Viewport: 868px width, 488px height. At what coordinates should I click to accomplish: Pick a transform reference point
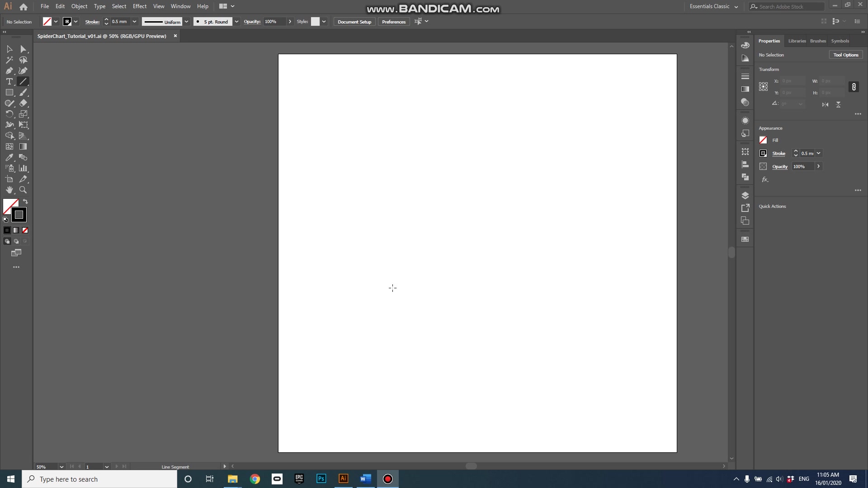tap(763, 87)
